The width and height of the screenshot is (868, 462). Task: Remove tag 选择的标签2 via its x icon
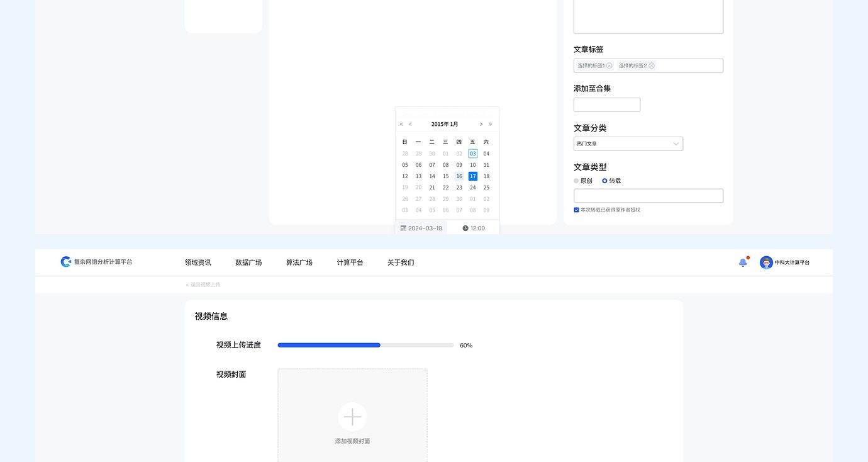pyautogui.click(x=652, y=65)
